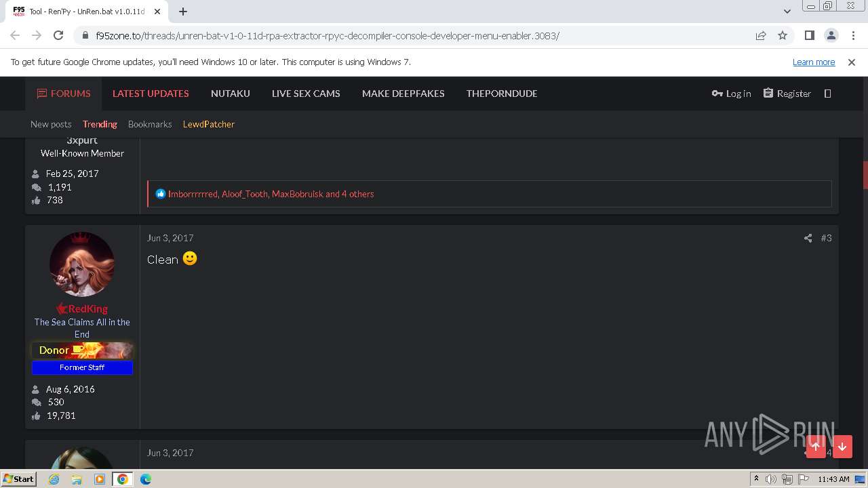Open the LewdPatcher link

(209, 124)
